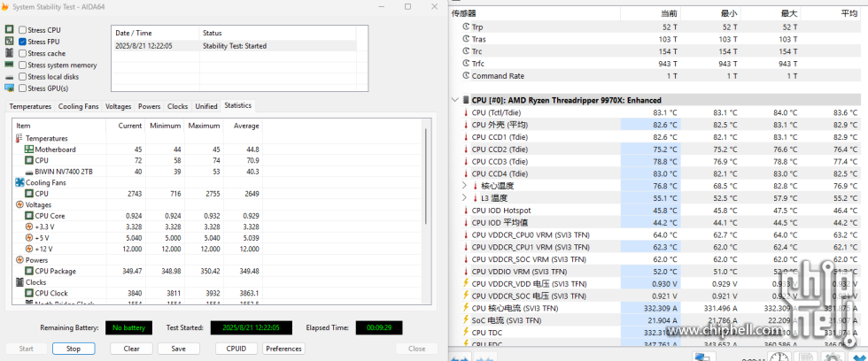The width and height of the screenshot is (868, 361).
Task: Open the CPUID panel
Action: 236,349
